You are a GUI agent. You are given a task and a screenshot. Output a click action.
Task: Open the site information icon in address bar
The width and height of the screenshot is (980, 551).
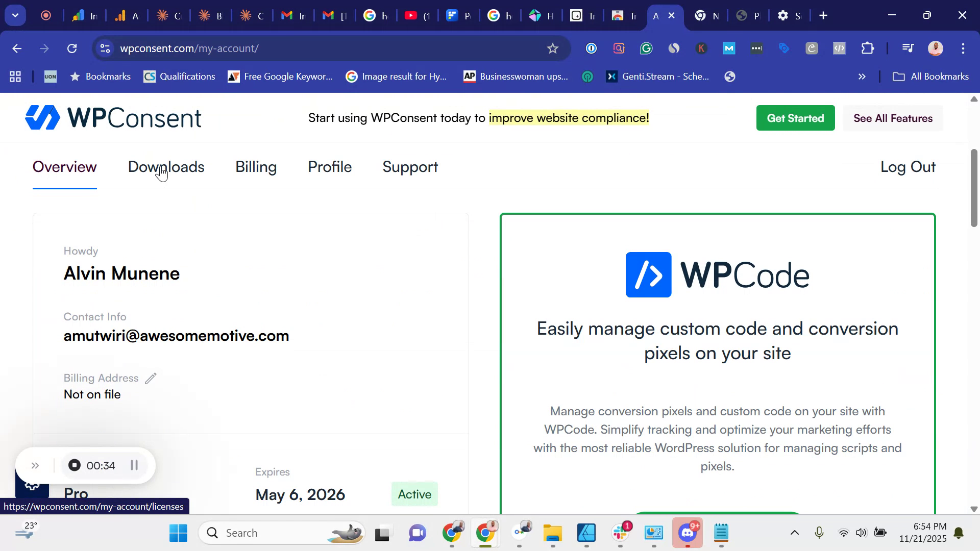point(105,48)
